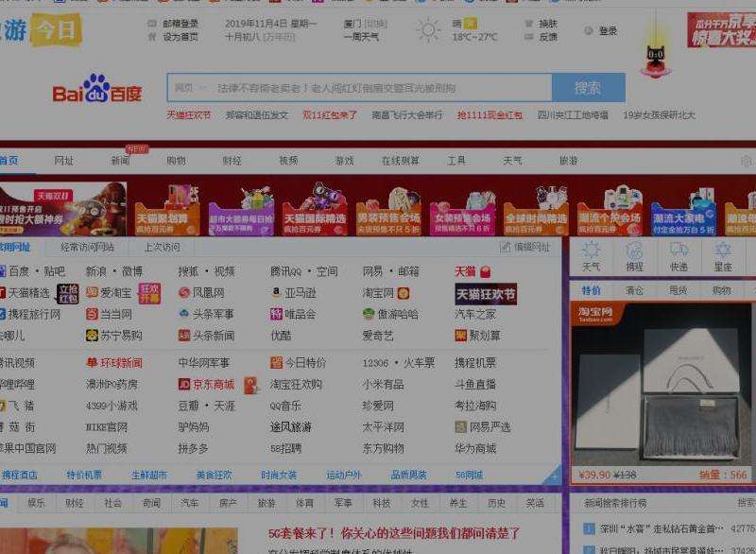Open the 华为商城 link
Viewport: 756px width, 554px height.
click(475, 448)
